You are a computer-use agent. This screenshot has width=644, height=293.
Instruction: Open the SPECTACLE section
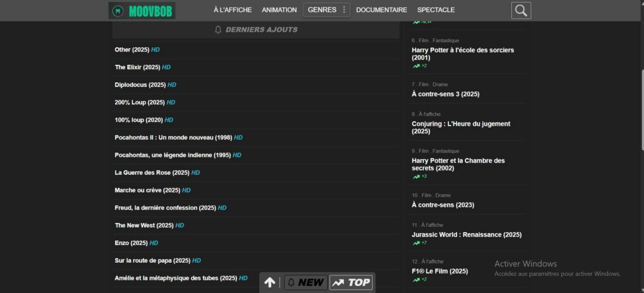(x=436, y=10)
